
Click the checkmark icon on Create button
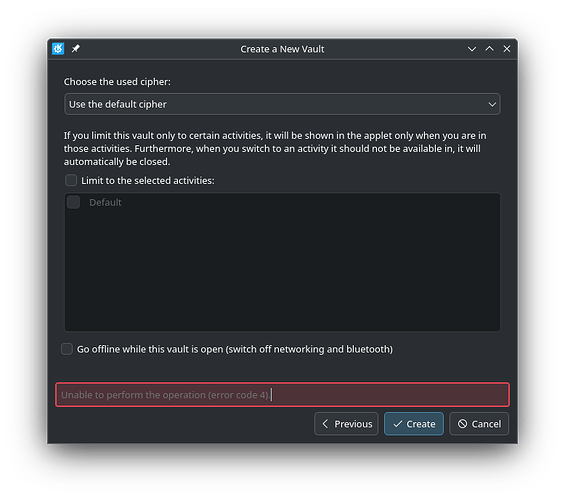(398, 424)
